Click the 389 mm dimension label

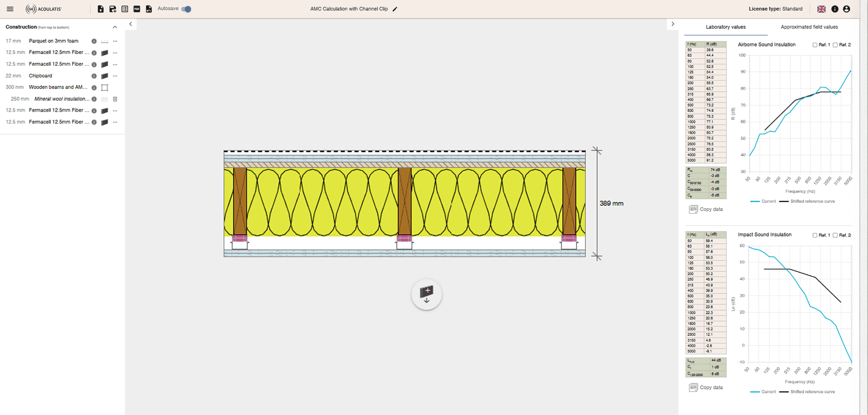(611, 204)
